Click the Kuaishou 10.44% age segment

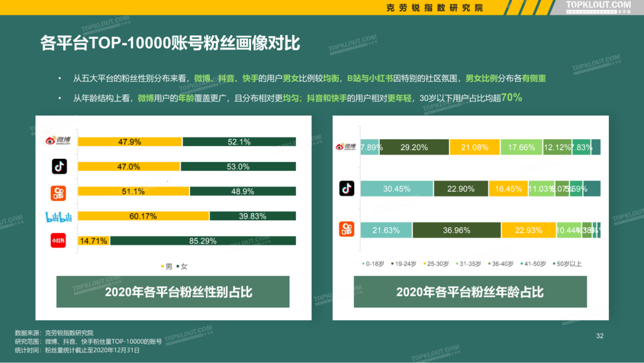(569, 230)
